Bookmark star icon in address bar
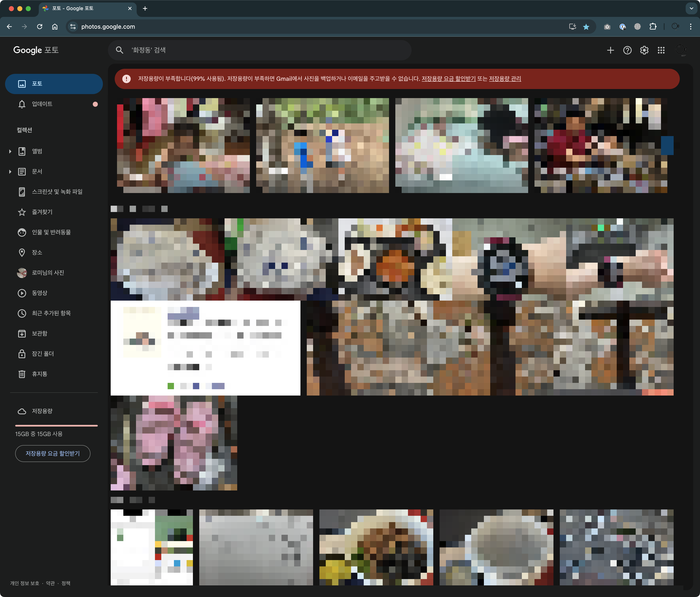The height and width of the screenshot is (597, 700). coord(586,27)
